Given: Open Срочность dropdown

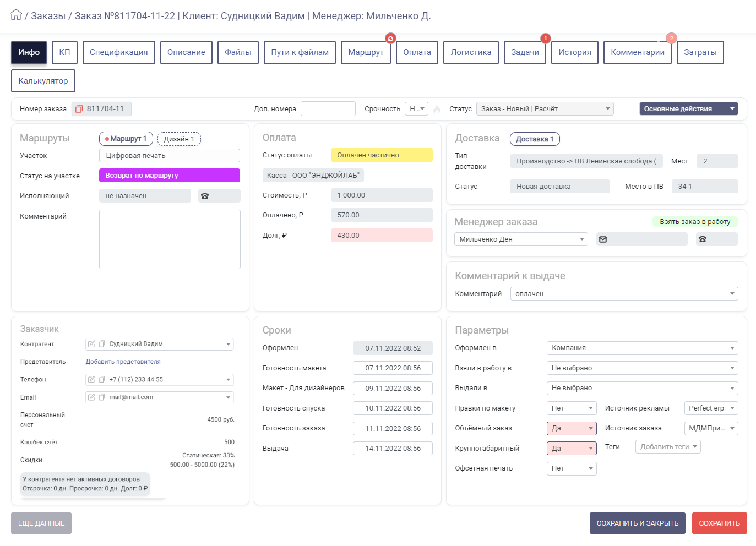Looking at the screenshot, I should point(416,109).
